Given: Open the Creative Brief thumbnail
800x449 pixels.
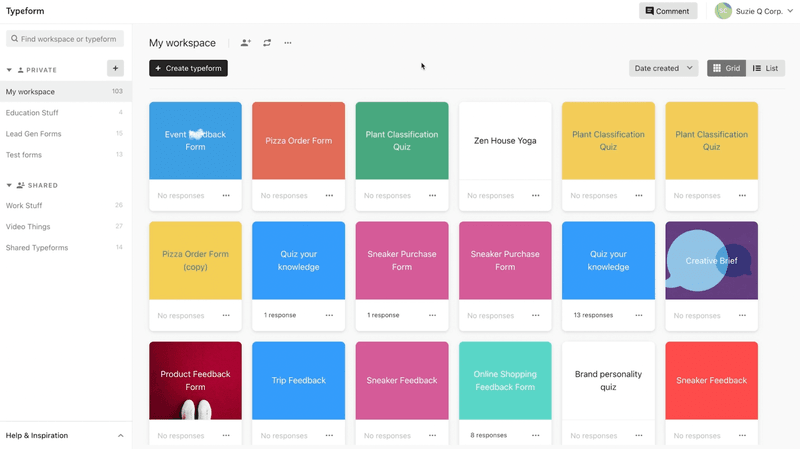Looking at the screenshot, I should click(711, 261).
